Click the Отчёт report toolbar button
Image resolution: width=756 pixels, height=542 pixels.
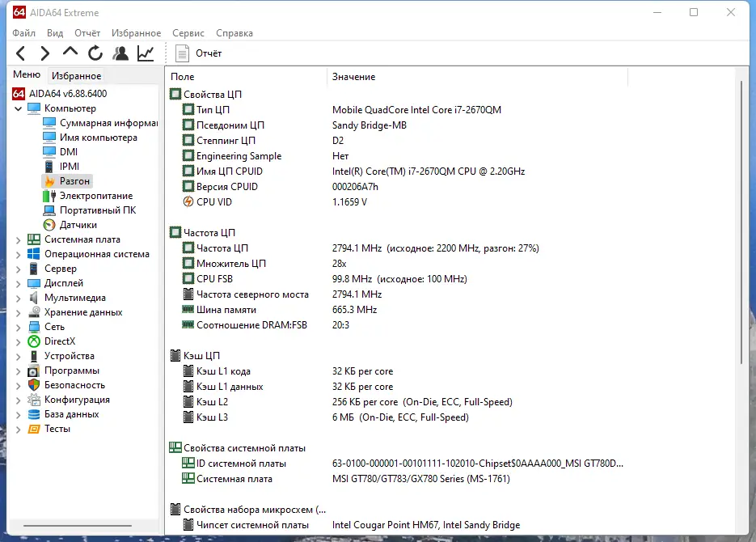coord(198,53)
